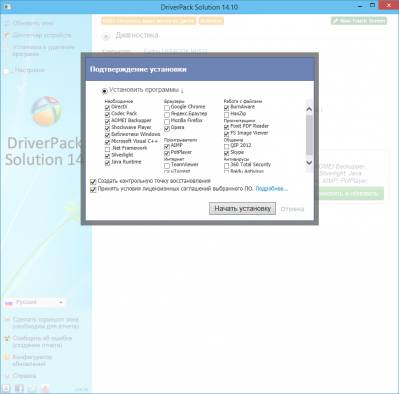The image size is (399, 394).
Task: Select the Установить программы radio button
Action: point(104,91)
